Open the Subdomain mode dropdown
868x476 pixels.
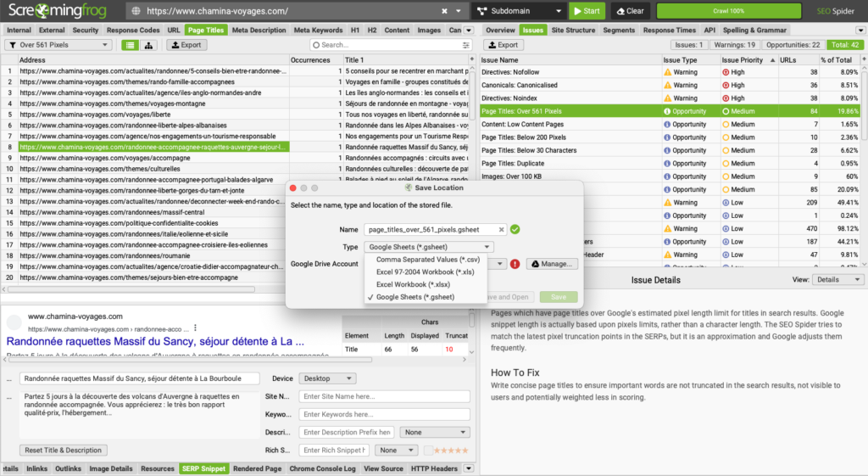(x=520, y=11)
